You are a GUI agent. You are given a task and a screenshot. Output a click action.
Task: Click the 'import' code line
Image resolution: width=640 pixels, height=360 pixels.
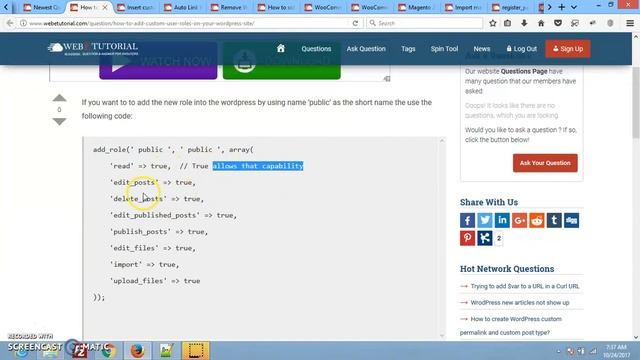tap(144, 264)
